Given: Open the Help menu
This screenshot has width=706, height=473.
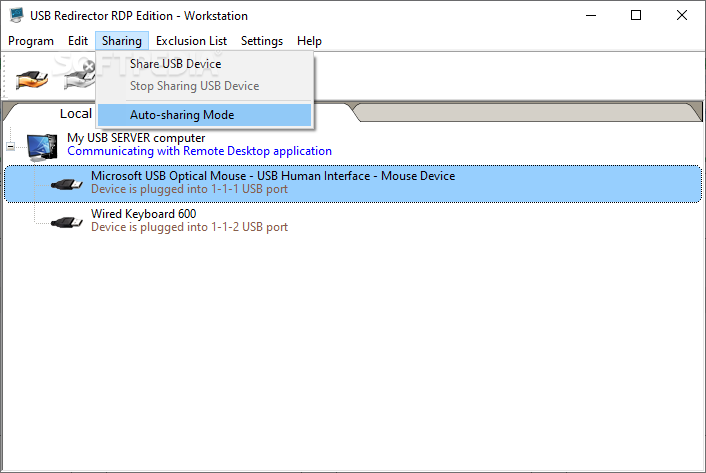Looking at the screenshot, I should [309, 41].
